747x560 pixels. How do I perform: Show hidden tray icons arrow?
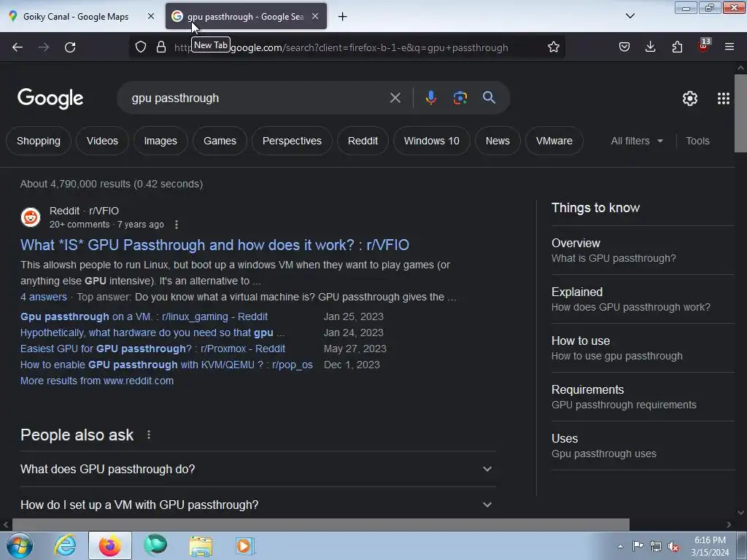tap(620, 546)
